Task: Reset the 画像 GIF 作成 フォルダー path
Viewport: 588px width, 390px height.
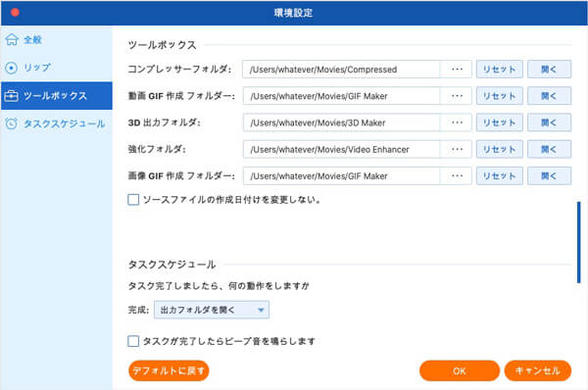Action: [x=500, y=175]
